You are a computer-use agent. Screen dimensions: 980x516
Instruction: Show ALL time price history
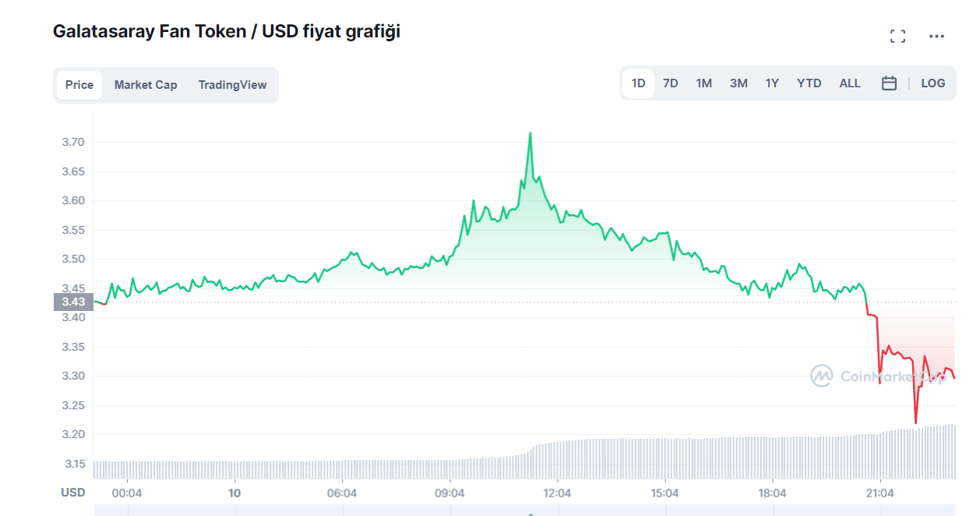click(x=850, y=83)
